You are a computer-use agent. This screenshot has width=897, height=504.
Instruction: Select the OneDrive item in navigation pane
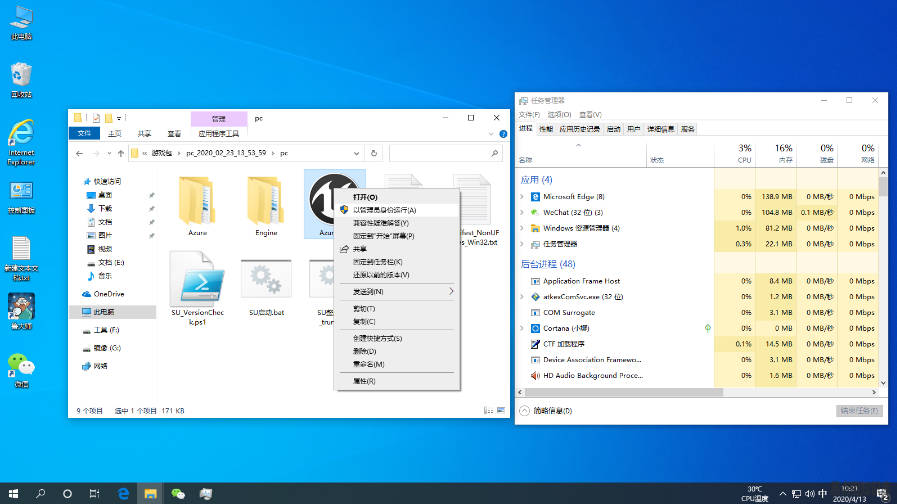click(108, 294)
